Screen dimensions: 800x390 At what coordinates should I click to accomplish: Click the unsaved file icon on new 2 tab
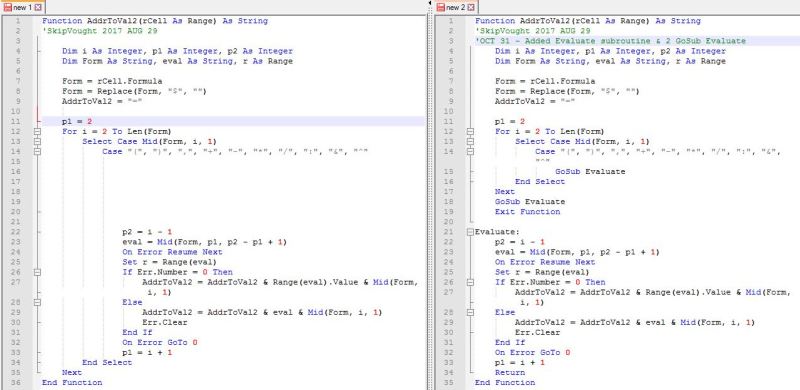(440, 7)
